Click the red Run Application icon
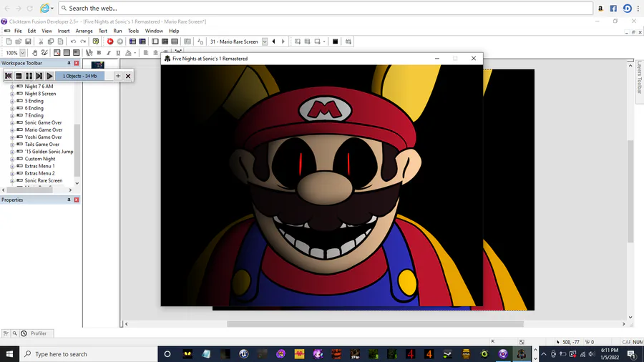Screen dimensions: 644x362 pos(110,41)
